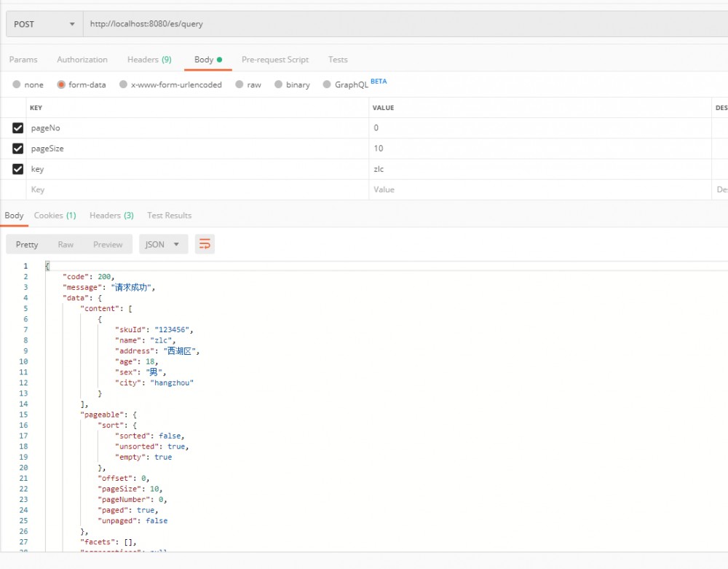728x569 pixels.
Task: Open the POST request method dropdown
Action: pos(42,23)
